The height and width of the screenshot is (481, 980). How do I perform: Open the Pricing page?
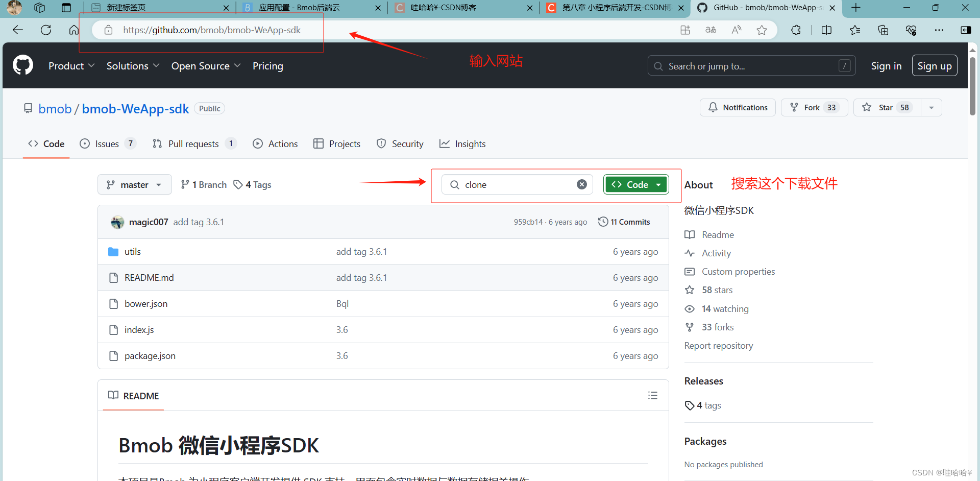tap(268, 66)
